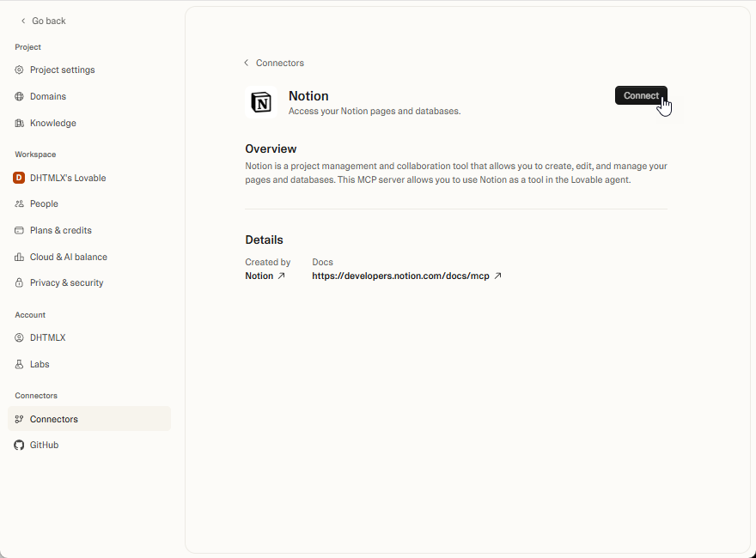Click the Domains globe icon

pyautogui.click(x=19, y=96)
